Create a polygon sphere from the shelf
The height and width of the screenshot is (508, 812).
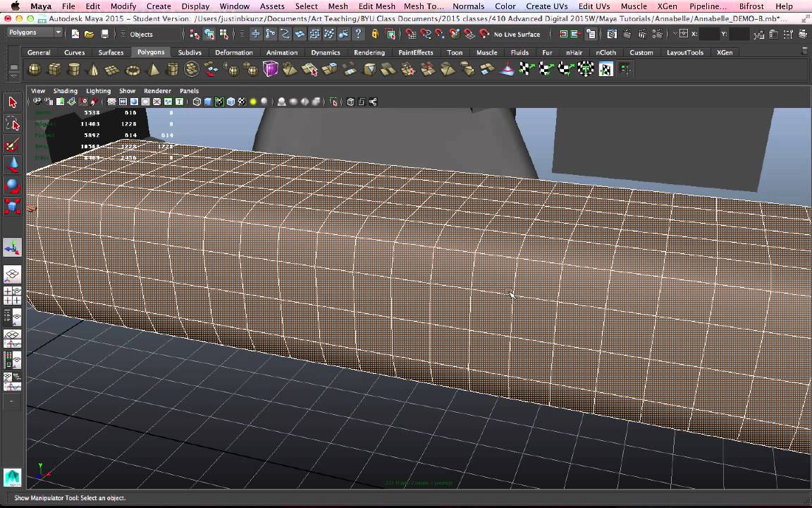point(34,69)
